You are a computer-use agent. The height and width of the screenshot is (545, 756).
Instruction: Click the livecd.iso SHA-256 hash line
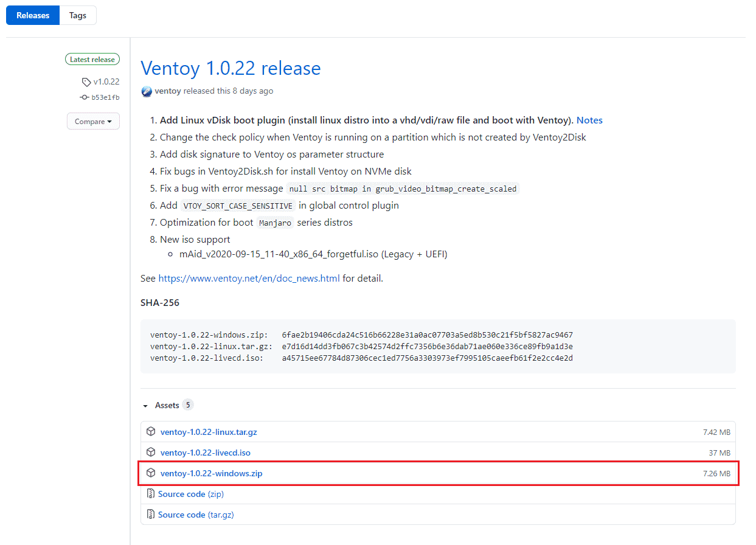[x=361, y=358]
